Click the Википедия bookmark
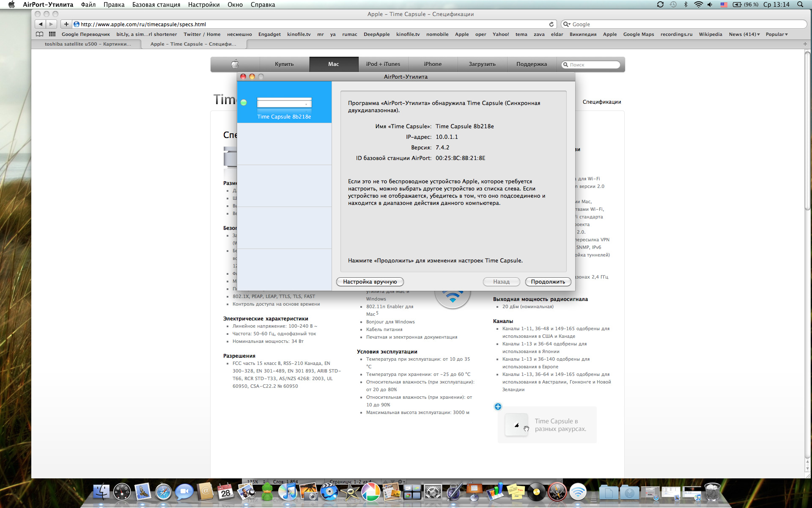 (583, 34)
